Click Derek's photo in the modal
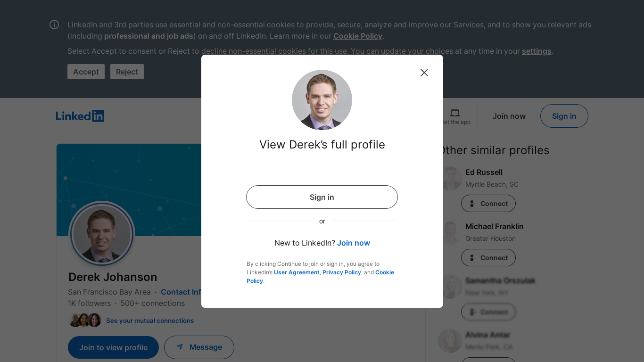 coord(322,100)
